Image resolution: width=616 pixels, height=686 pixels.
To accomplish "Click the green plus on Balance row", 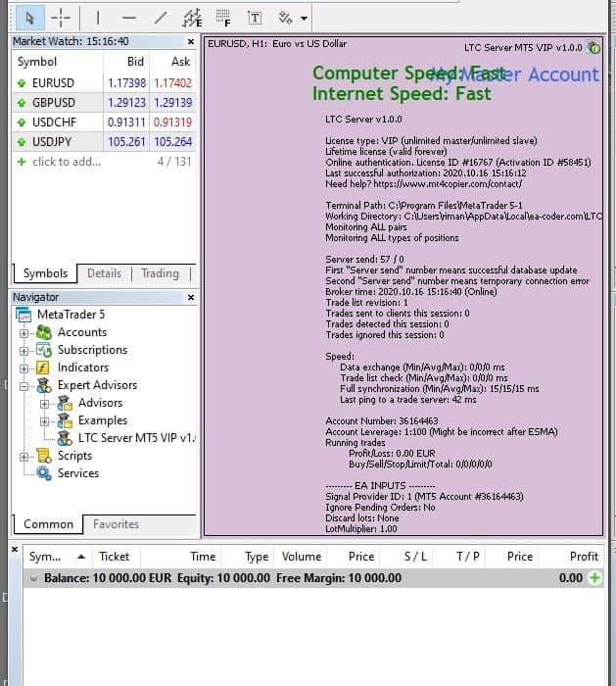I will [x=594, y=578].
